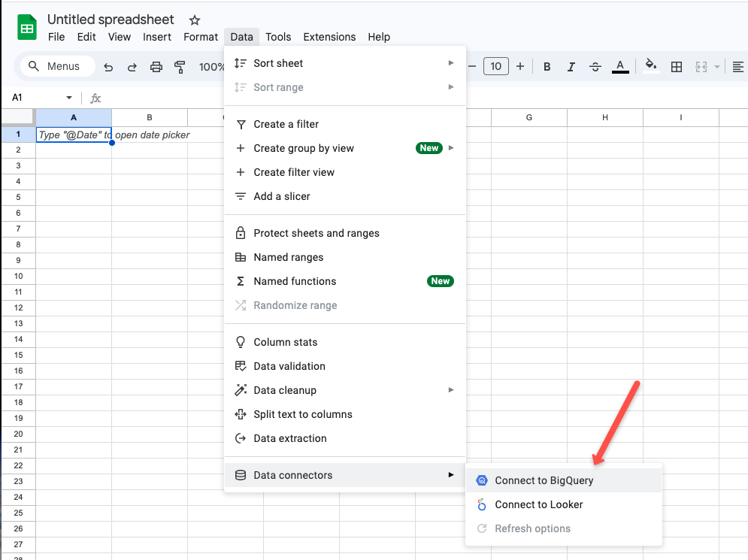Click the Redo arrow icon

(132, 67)
